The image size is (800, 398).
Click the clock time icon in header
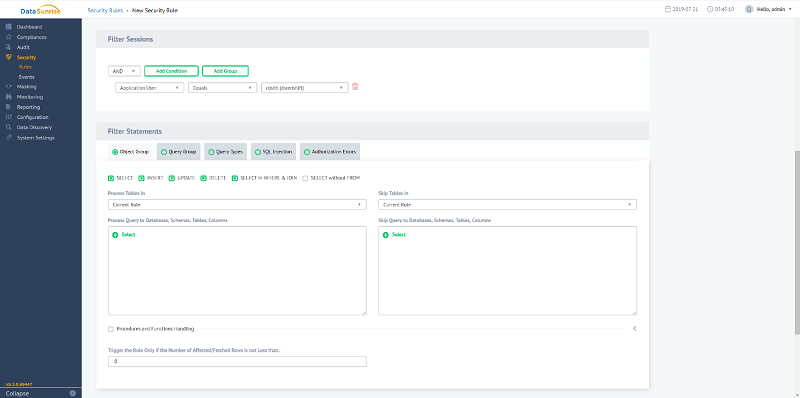click(710, 9)
